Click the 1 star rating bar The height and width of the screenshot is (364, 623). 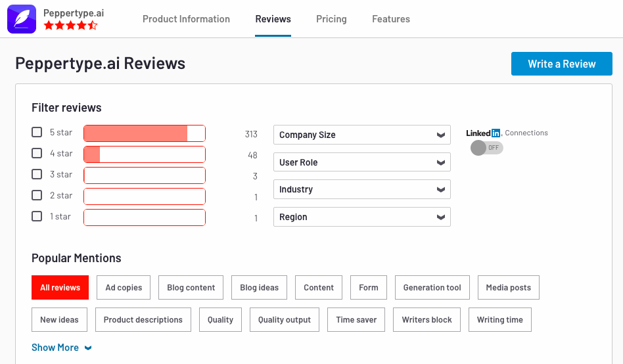[145, 217]
